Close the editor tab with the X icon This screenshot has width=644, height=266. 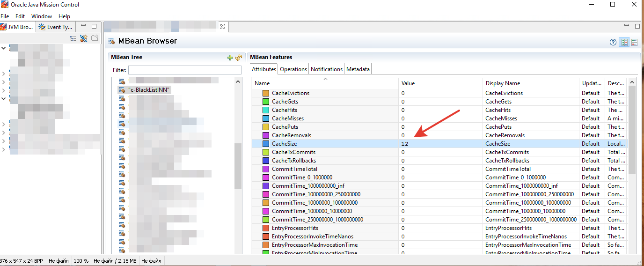click(x=223, y=27)
